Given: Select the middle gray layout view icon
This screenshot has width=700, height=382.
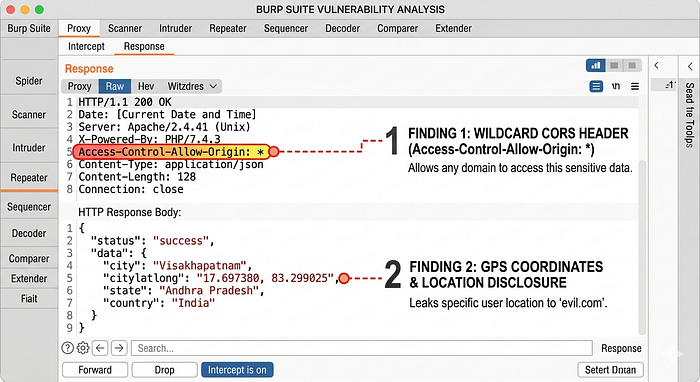Looking at the screenshot, I should point(614,66).
